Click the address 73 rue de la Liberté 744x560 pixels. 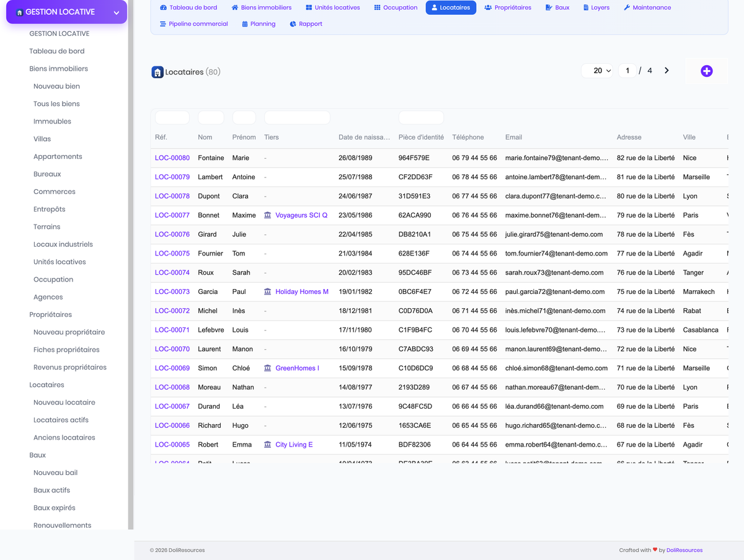click(x=645, y=330)
